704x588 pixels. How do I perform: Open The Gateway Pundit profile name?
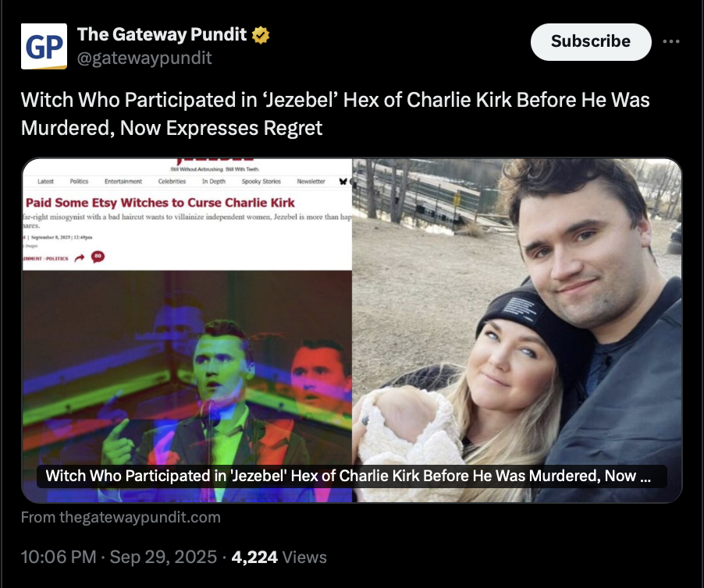(162, 35)
